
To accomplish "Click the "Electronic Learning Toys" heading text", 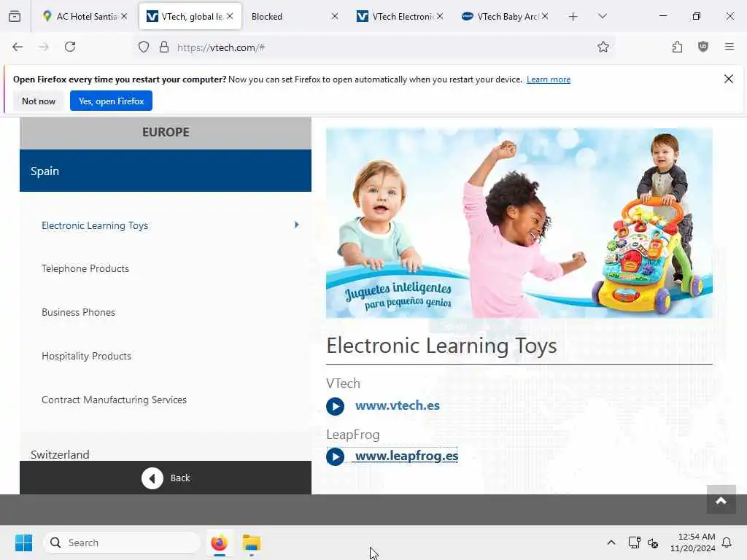I will click(x=441, y=346).
